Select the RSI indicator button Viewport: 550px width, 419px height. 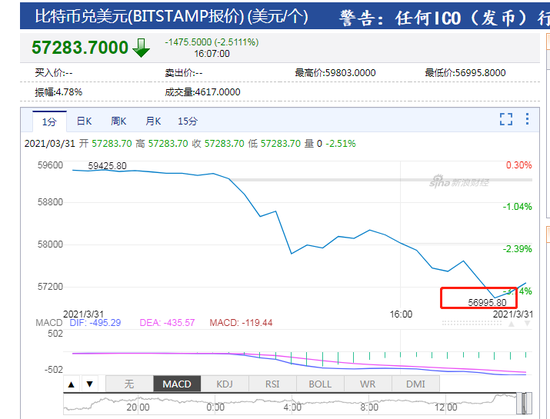click(273, 384)
